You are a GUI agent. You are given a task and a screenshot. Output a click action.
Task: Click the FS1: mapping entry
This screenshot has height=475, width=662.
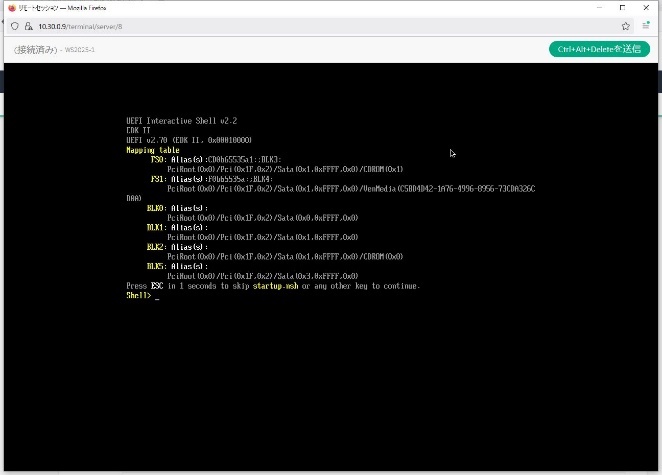[158, 178]
